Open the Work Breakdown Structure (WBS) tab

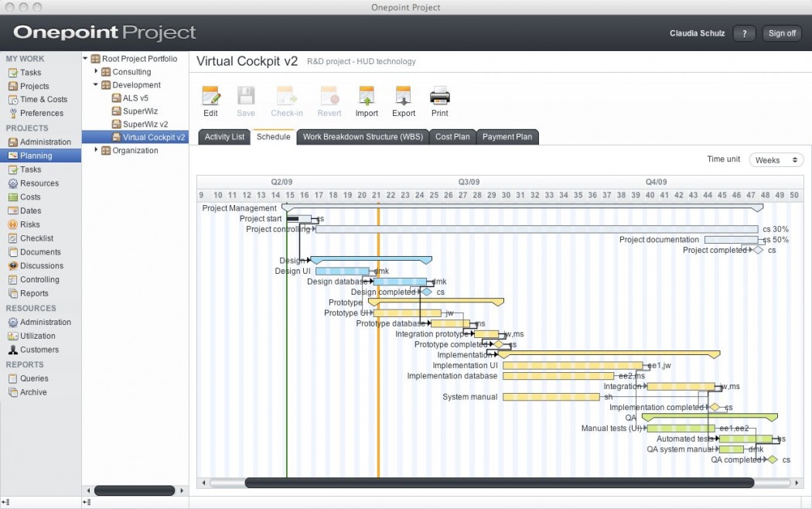(x=363, y=137)
